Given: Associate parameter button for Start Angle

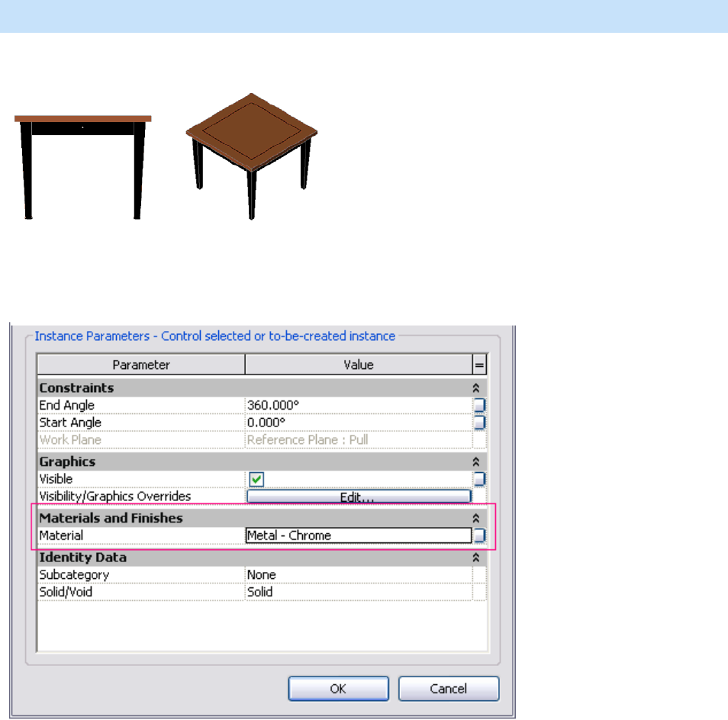Looking at the screenshot, I should (x=479, y=423).
